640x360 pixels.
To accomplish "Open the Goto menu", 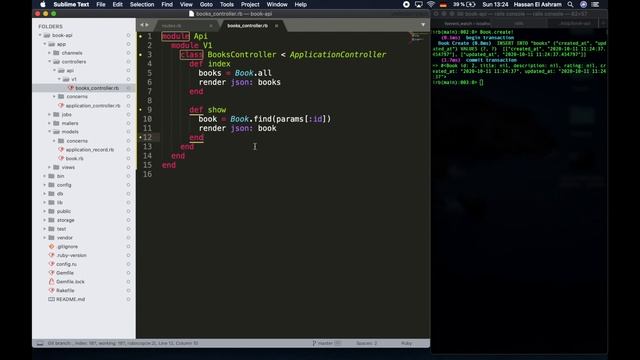I will 206,4.
